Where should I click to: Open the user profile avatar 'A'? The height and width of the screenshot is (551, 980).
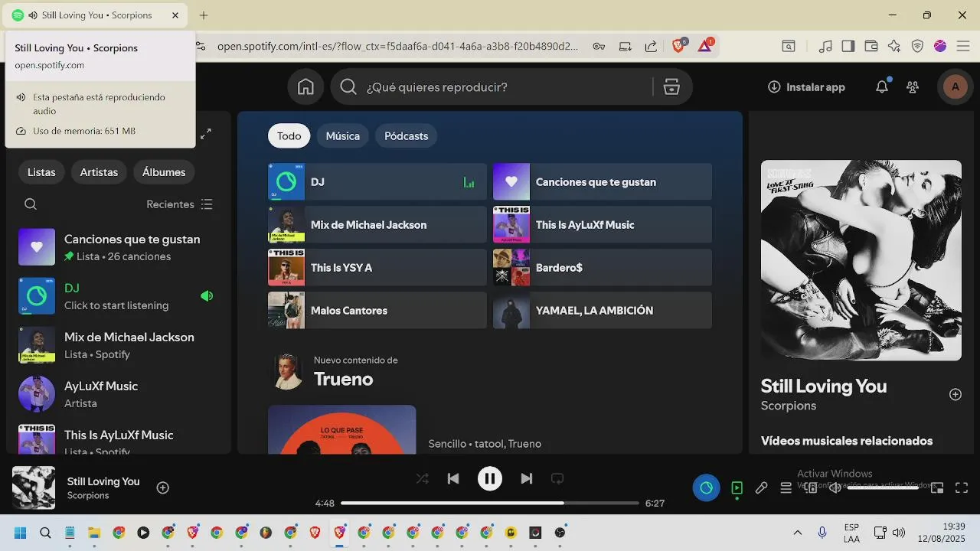(x=955, y=87)
